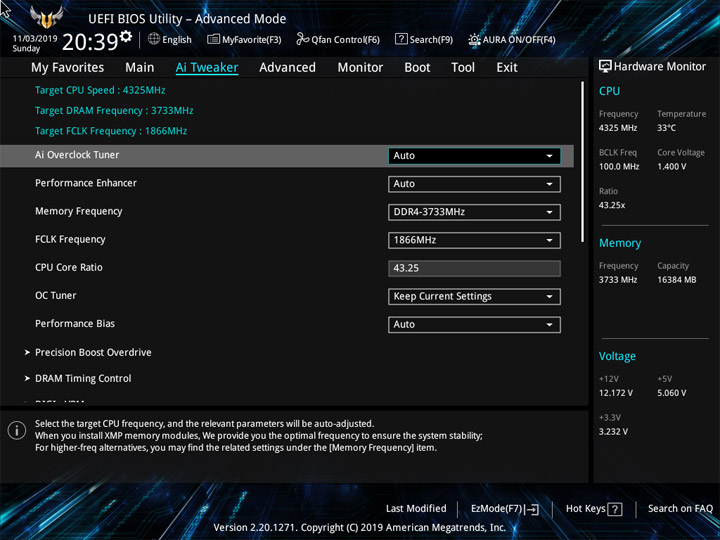
Task: Switch to the My Favorites tab
Action: (x=68, y=68)
